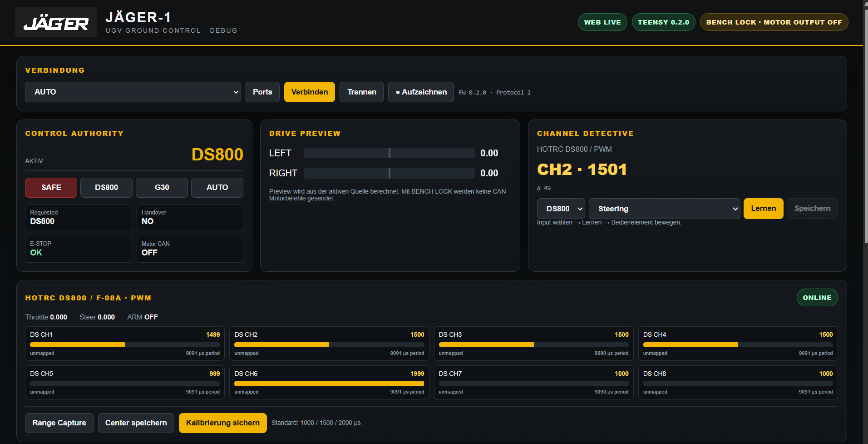
Task: Click the DS CH3 channel card
Action: 533,344
